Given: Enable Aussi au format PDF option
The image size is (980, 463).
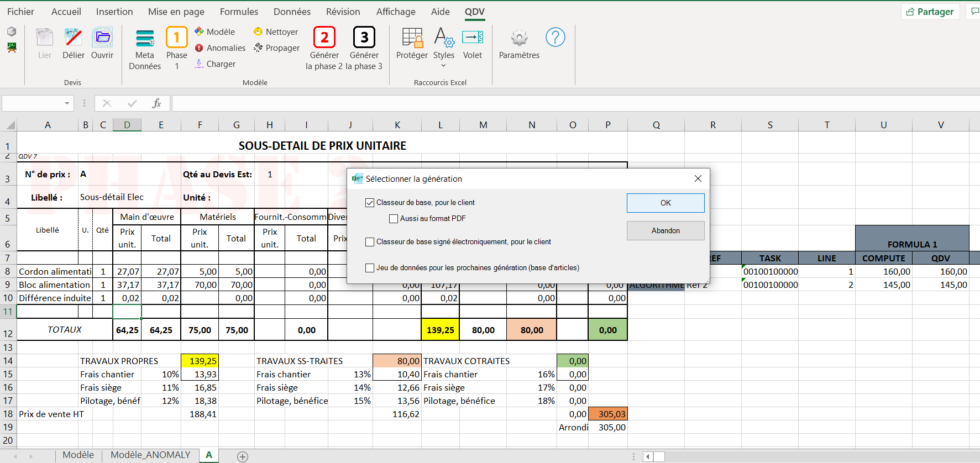Looking at the screenshot, I should (x=394, y=219).
